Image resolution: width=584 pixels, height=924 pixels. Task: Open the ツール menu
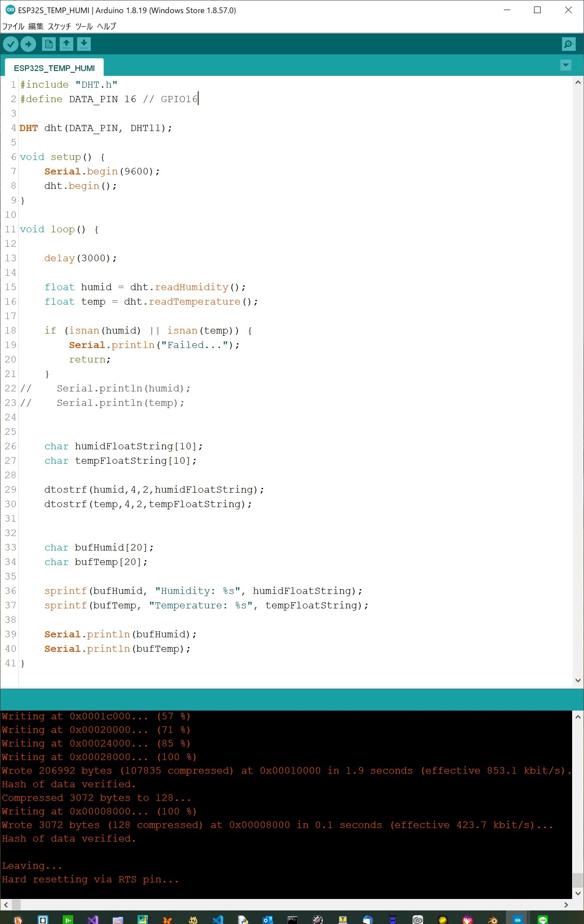click(x=84, y=26)
